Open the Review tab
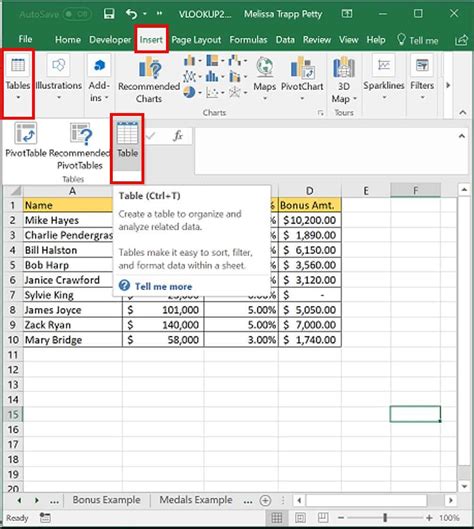The width and height of the screenshot is (474, 529). coord(317,40)
